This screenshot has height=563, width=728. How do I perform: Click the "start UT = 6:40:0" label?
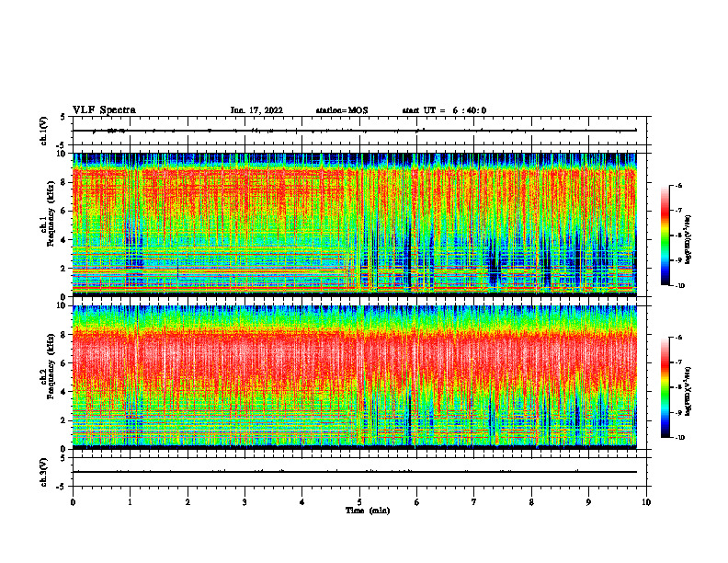444,110
